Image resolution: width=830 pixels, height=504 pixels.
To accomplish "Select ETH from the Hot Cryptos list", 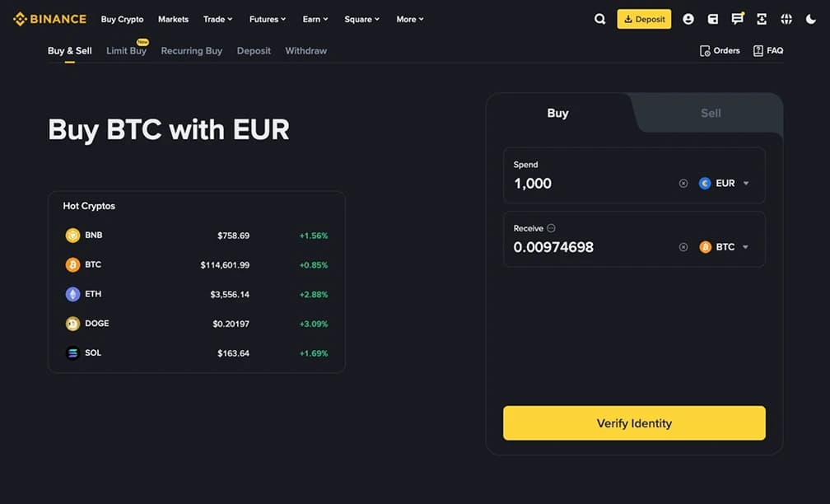I will click(92, 293).
